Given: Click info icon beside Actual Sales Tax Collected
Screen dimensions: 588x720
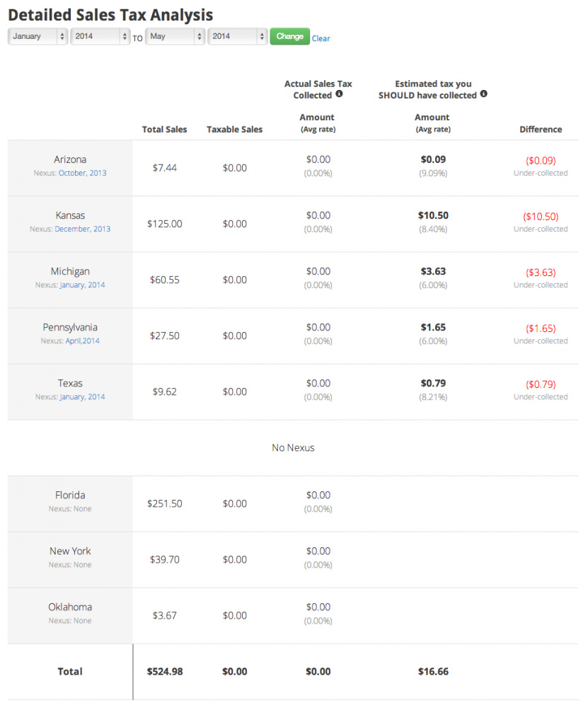Looking at the screenshot, I should [x=339, y=93].
